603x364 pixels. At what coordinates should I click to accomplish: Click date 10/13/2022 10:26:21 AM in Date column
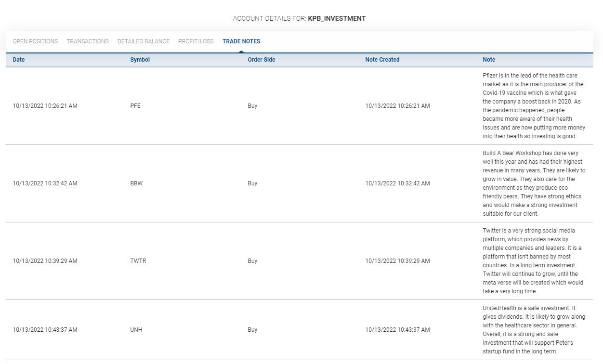point(45,106)
